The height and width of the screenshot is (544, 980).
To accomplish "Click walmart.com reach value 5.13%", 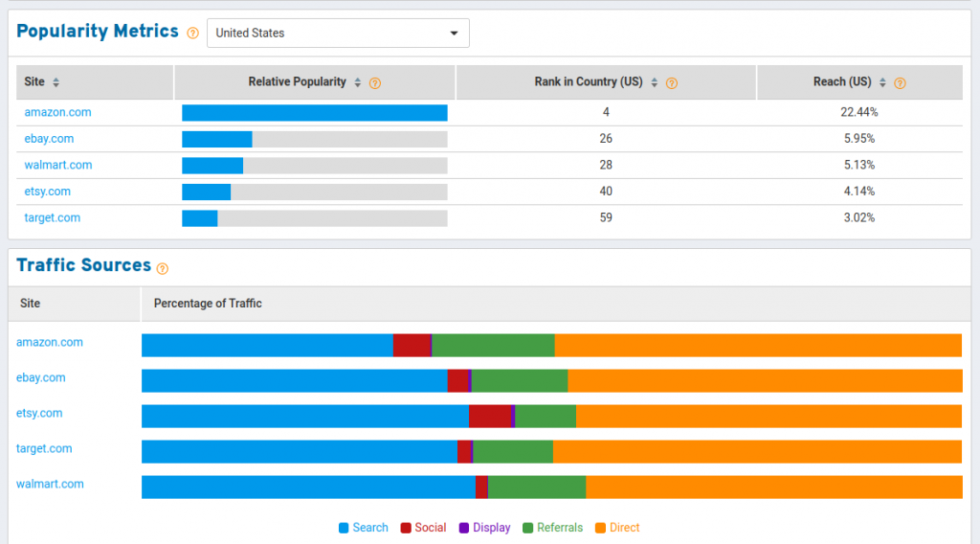I will [x=859, y=165].
